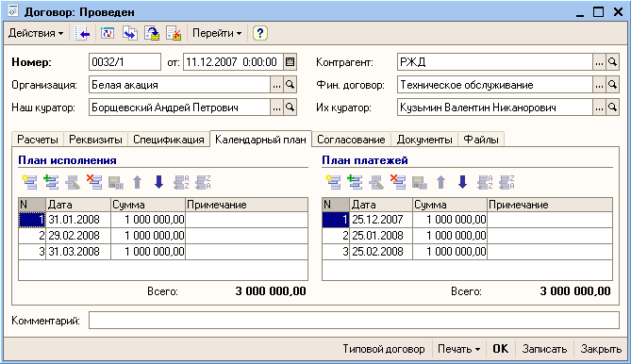
Task: Click the copy-based-on toolbar icon
Action: pyautogui.click(x=129, y=33)
